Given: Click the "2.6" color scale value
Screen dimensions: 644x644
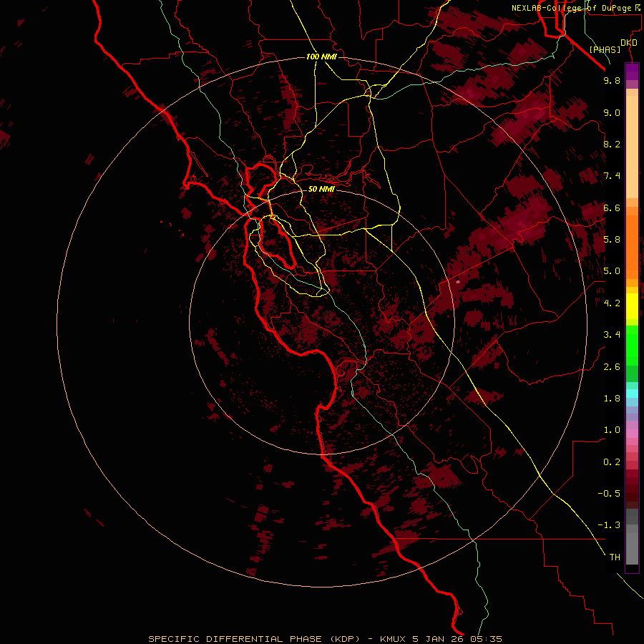Looking at the screenshot, I should (612, 367).
